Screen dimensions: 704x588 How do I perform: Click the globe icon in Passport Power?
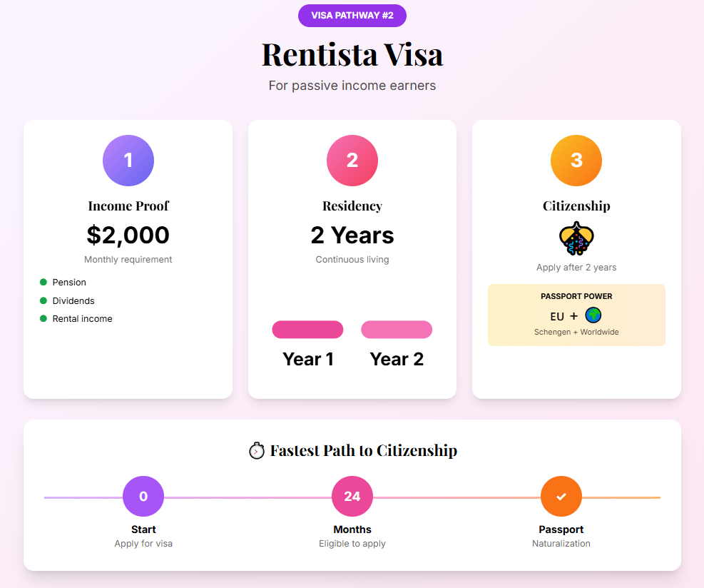(593, 315)
